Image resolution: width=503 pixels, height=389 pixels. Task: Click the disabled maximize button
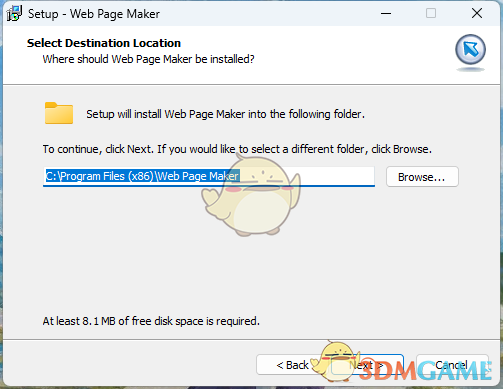point(431,14)
